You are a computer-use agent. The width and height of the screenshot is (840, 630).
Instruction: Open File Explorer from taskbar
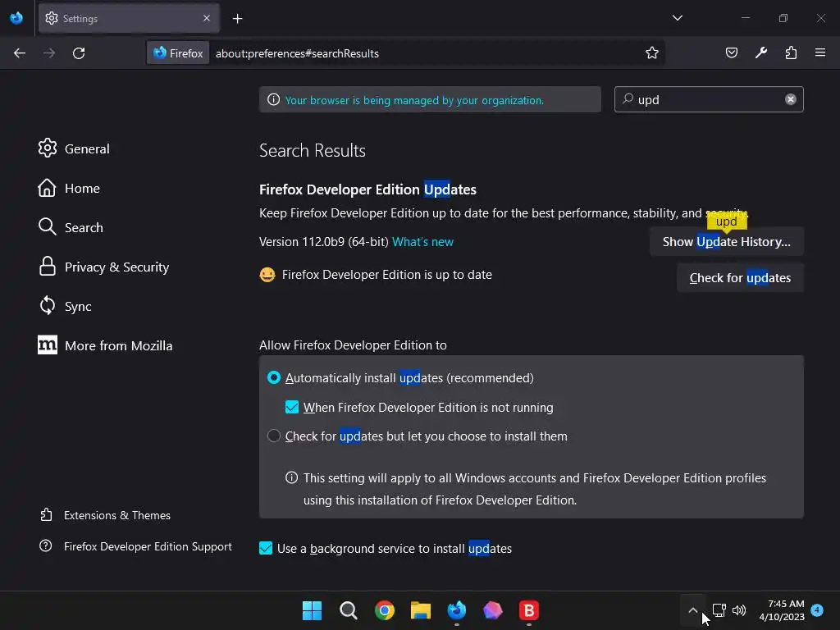[421, 610]
